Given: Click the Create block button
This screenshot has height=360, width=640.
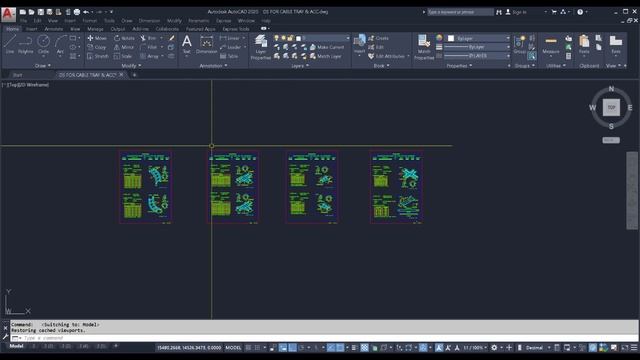Looking at the screenshot, I should point(378,38).
